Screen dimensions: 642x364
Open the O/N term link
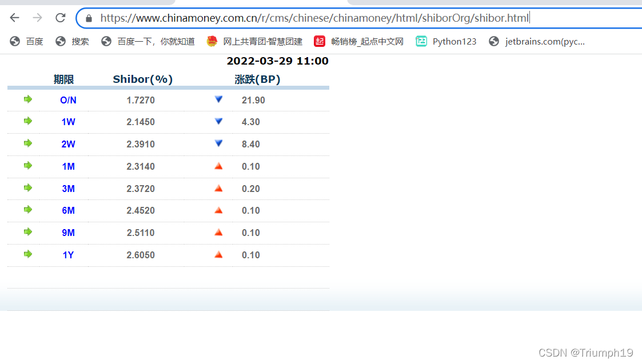[68, 101]
